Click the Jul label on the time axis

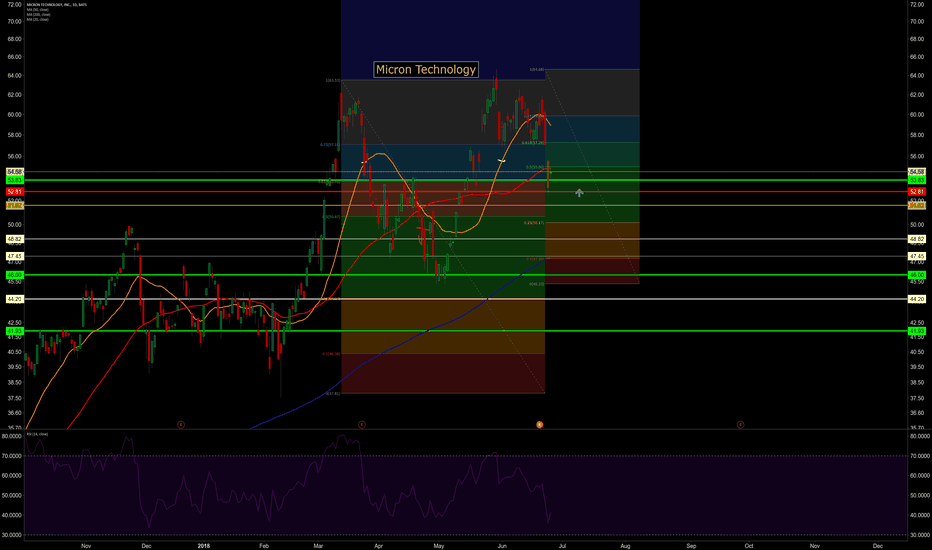[x=562, y=546]
